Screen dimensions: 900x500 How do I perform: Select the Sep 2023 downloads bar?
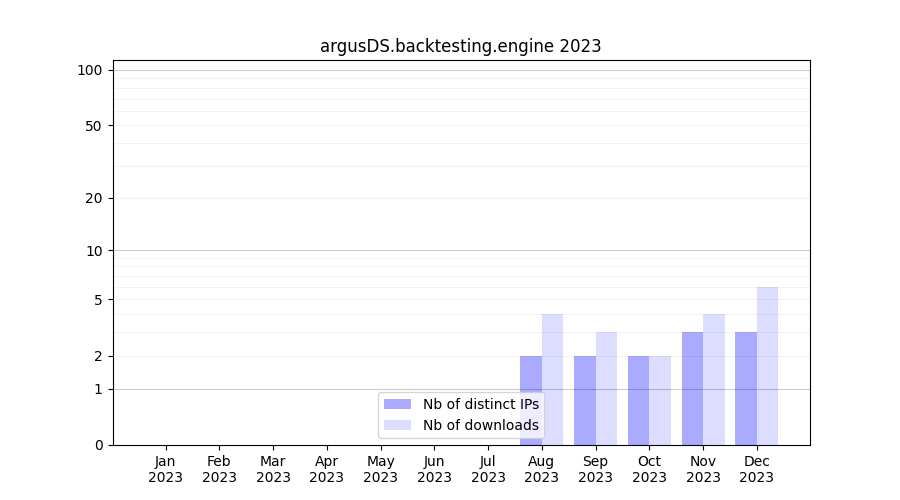(606, 388)
